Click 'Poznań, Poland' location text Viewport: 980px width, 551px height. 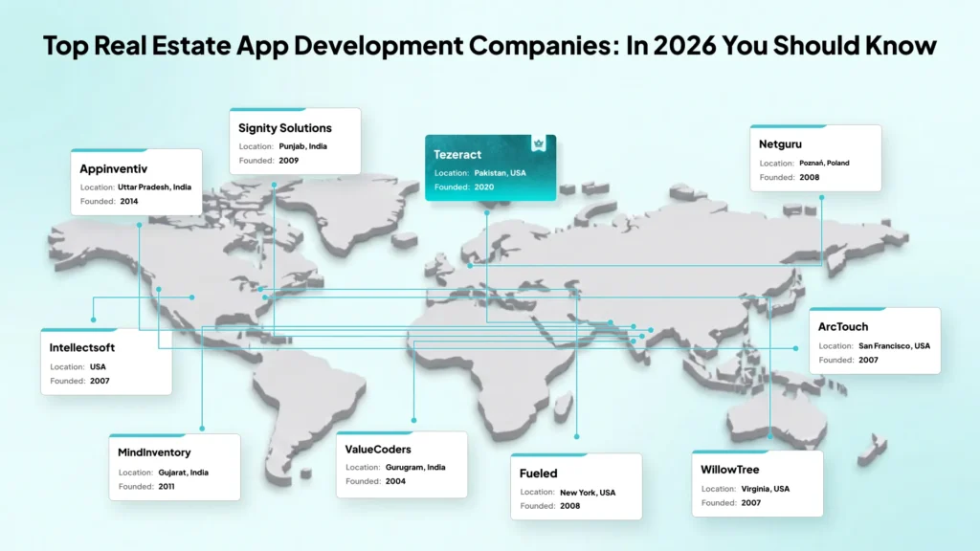824,163
